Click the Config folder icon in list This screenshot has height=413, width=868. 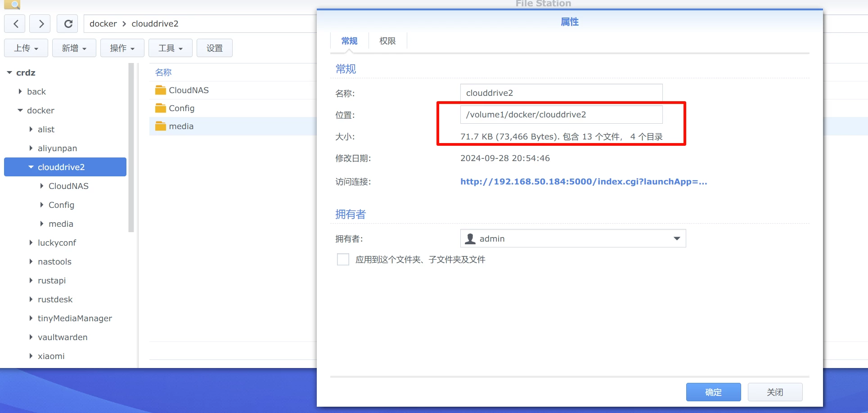click(161, 108)
